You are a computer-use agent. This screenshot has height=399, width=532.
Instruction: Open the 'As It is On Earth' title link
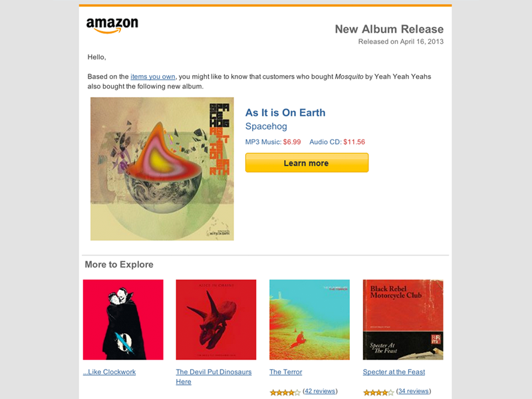[285, 112]
